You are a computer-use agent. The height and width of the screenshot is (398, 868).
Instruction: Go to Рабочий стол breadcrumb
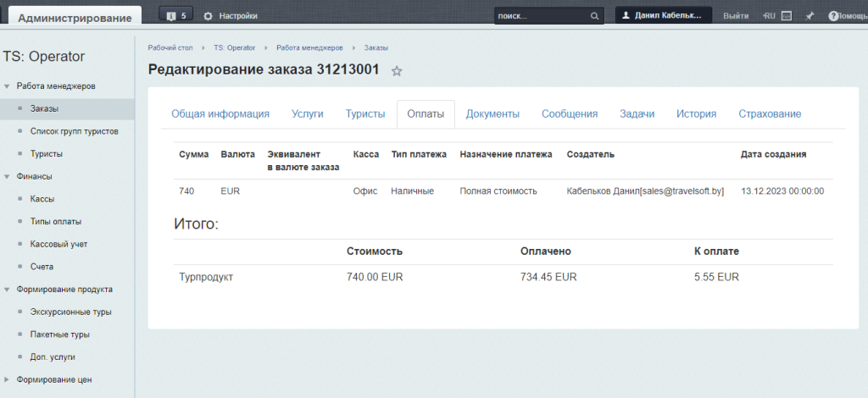(170, 48)
